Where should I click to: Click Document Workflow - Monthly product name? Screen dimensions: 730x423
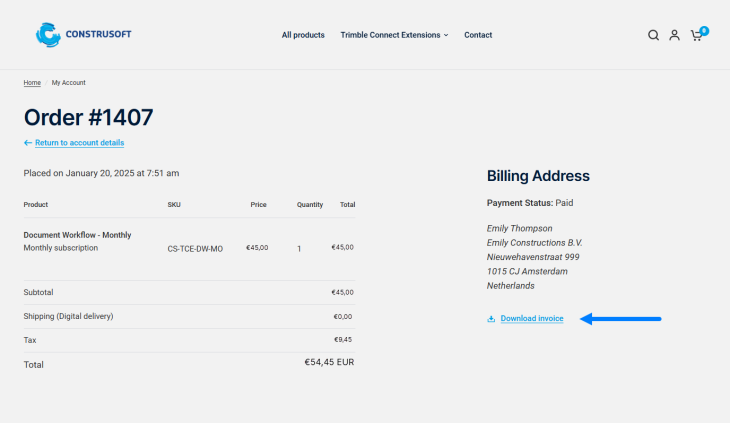[x=77, y=235]
